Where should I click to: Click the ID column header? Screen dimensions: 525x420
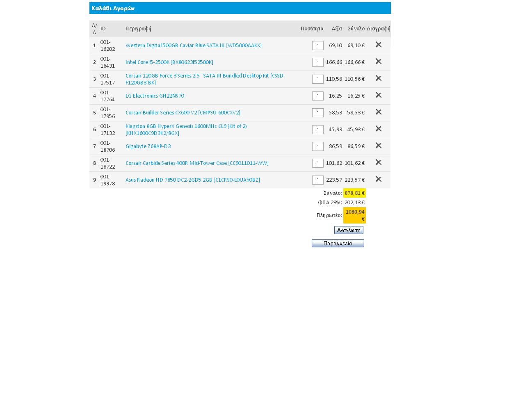click(103, 29)
